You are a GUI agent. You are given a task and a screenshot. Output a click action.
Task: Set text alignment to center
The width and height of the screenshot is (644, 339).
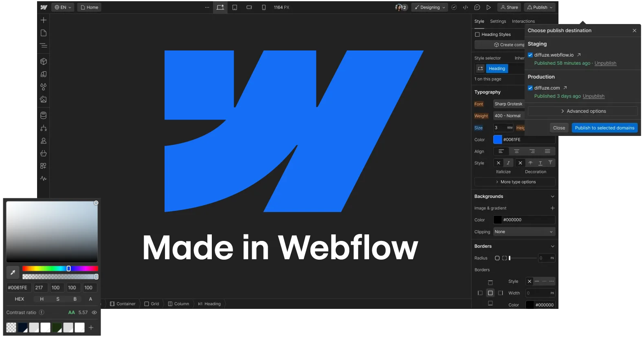[x=517, y=151]
